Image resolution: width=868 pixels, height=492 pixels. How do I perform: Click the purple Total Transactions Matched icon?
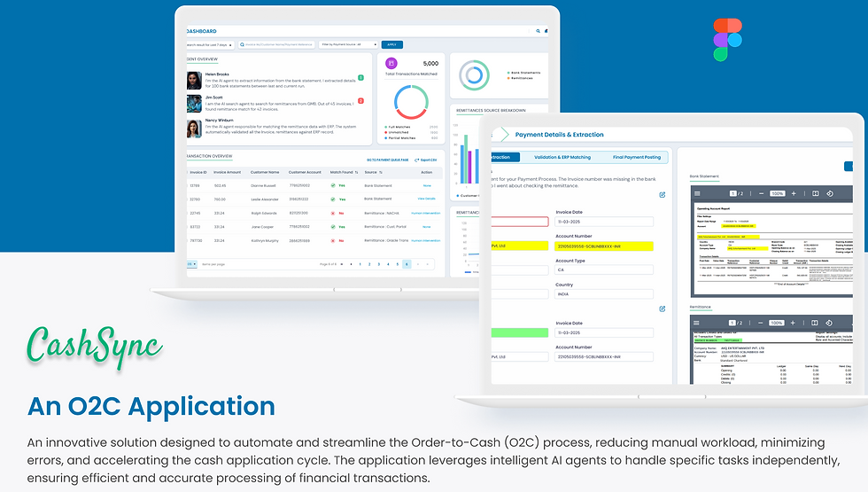pos(391,63)
